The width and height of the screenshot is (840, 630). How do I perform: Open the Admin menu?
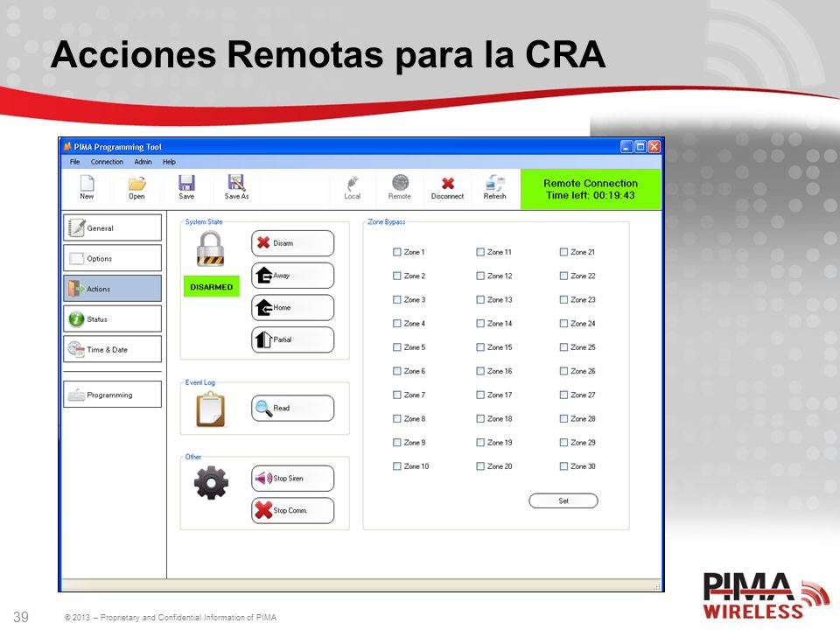[x=143, y=162]
